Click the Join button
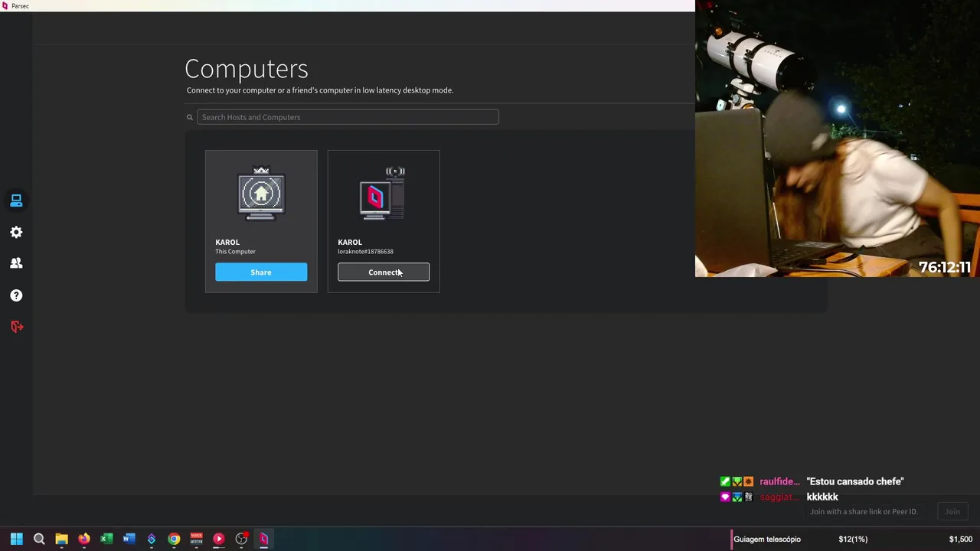Image resolution: width=980 pixels, height=551 pixels. 952,512
